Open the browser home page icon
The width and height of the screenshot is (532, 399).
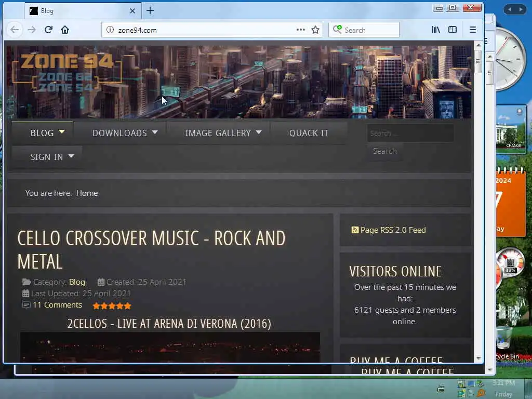pos(65,30)
